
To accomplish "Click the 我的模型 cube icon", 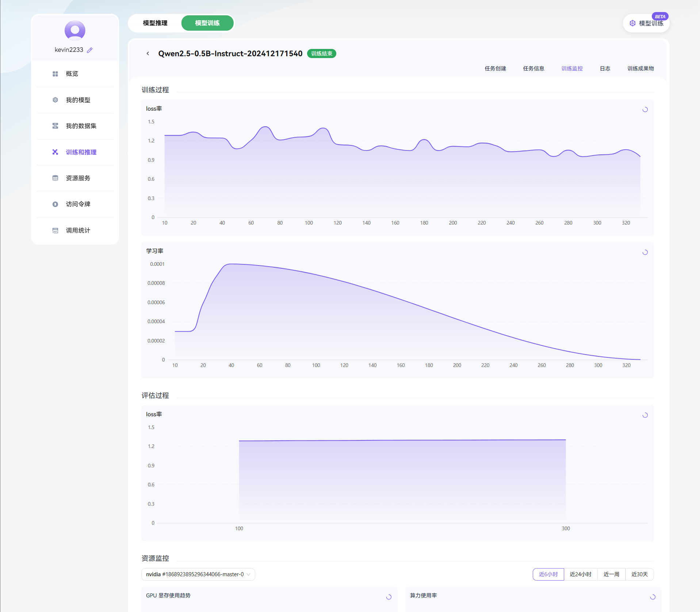I will (x=55, y=100).
